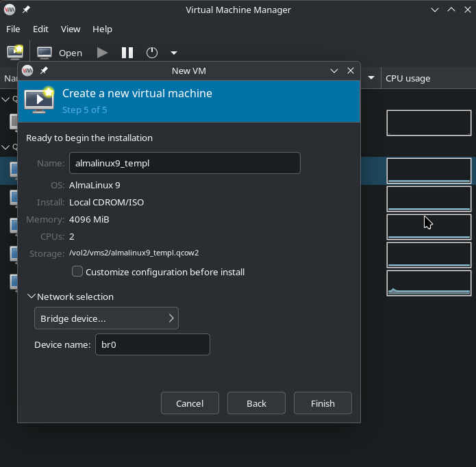Open the Bridge device network dropdown
Image resolution: width=476 pixels, height=467 pixels.
tap(106, 318)
